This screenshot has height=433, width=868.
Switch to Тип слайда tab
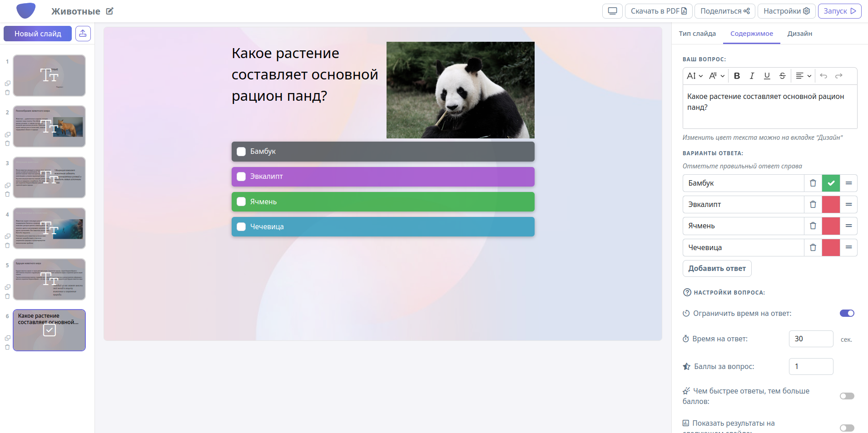coord(697,34)
